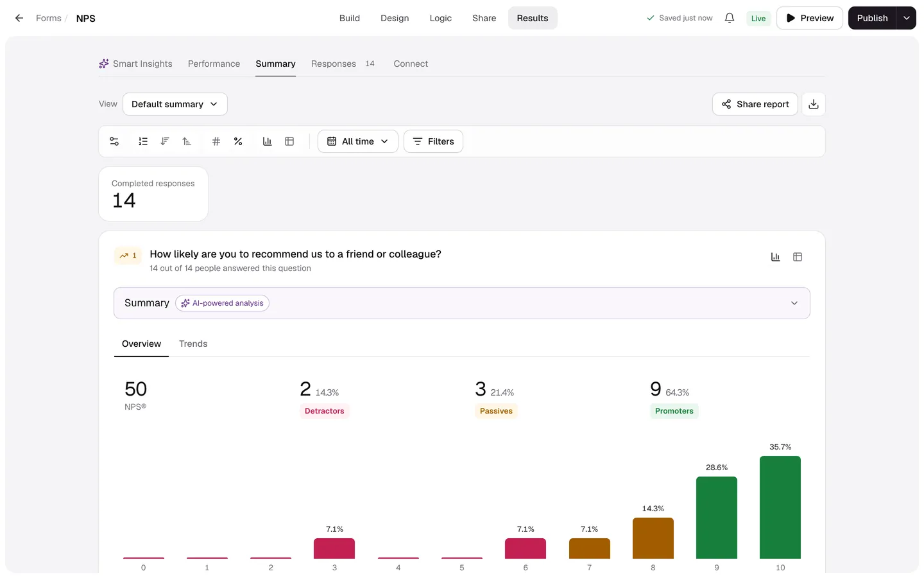Open the Default summary view dropdown
This screenshot has height=578, width=924.
175,104
